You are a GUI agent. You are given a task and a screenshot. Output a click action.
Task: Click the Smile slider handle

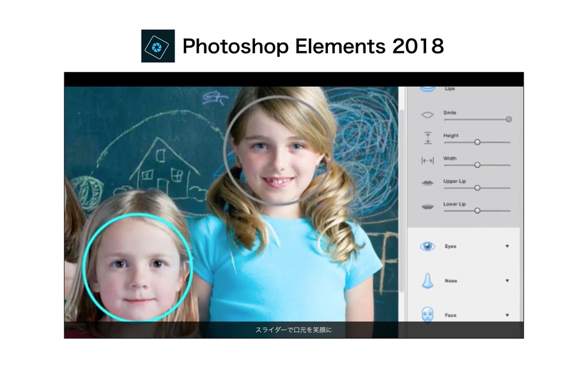click(509, 120)
